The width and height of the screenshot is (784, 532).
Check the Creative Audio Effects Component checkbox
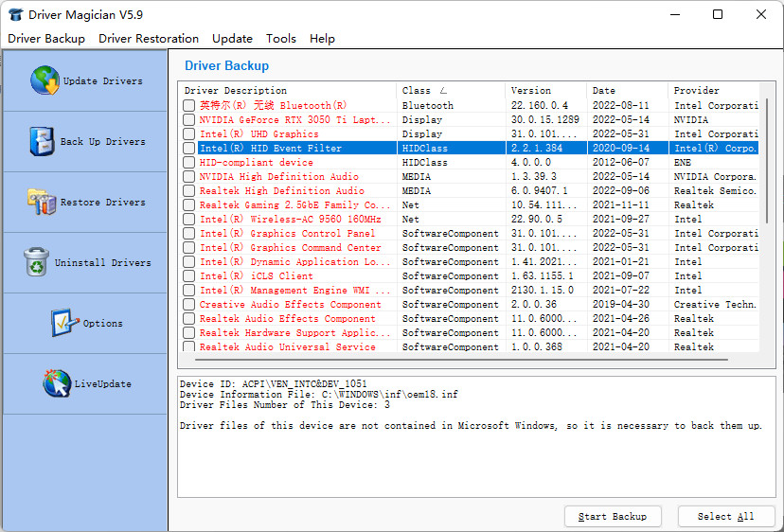tap(188, 305)
